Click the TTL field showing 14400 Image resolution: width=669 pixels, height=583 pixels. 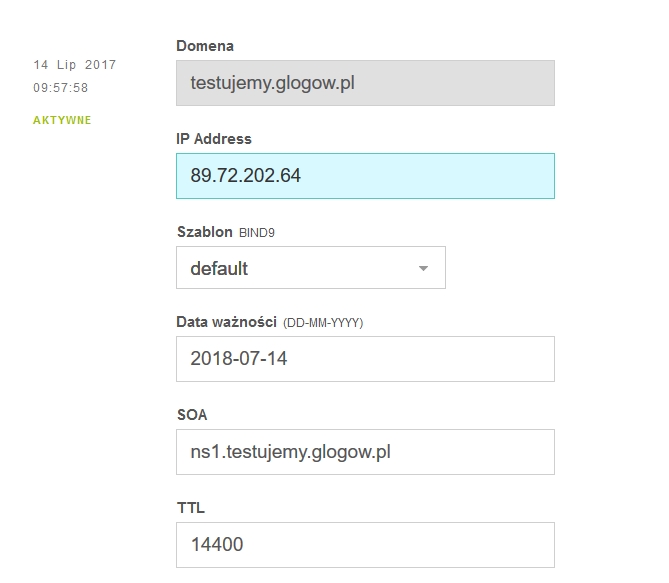[365, 545]
